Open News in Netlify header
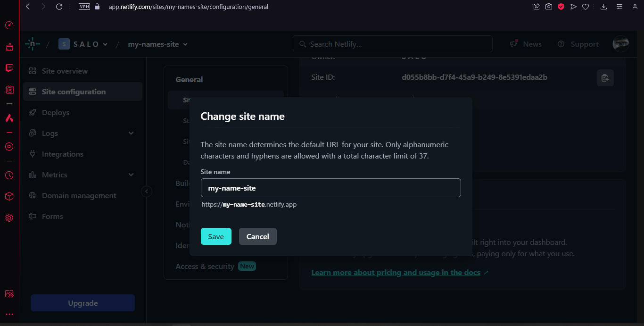The width and height of the screenshot is (644, 326). (526, 44)
